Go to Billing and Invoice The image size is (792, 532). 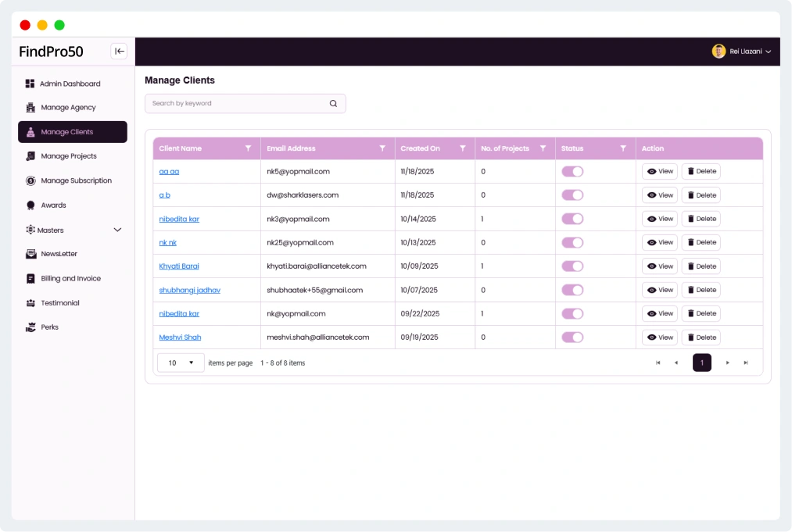tap(70, 278)
